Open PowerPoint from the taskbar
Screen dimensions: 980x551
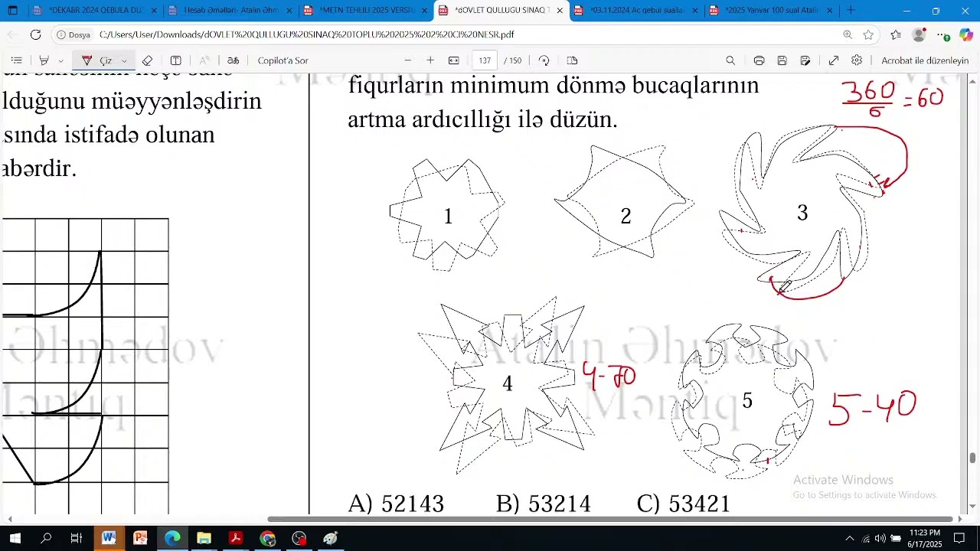(x=140, y=539)
